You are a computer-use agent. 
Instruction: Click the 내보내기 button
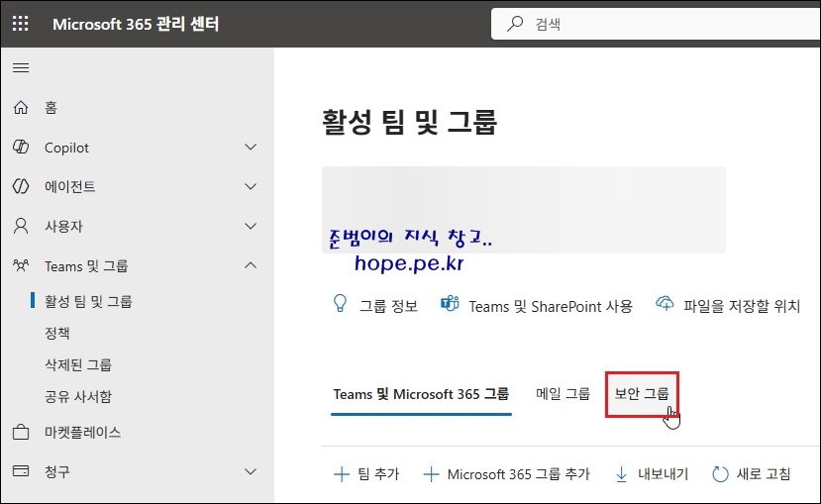point(653,474)
